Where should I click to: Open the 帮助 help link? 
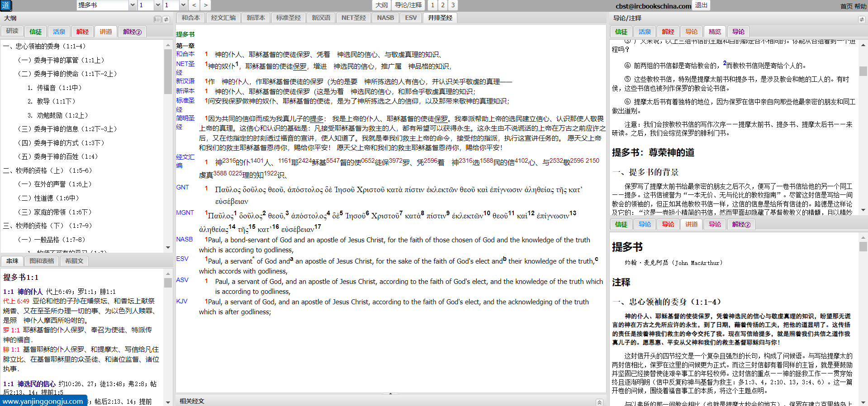pos(860,6)
